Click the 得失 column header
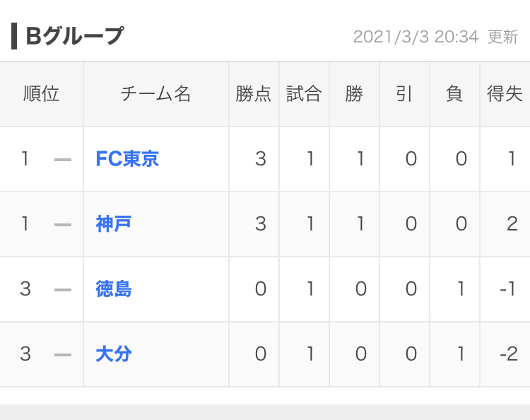Viewport: 530px width, 420px height. (x=505, y=94)
